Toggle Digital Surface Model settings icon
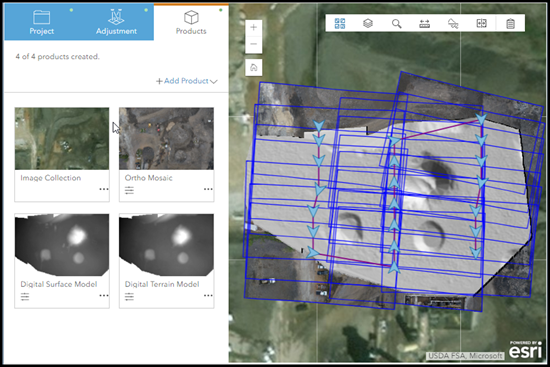 (25, 296)
